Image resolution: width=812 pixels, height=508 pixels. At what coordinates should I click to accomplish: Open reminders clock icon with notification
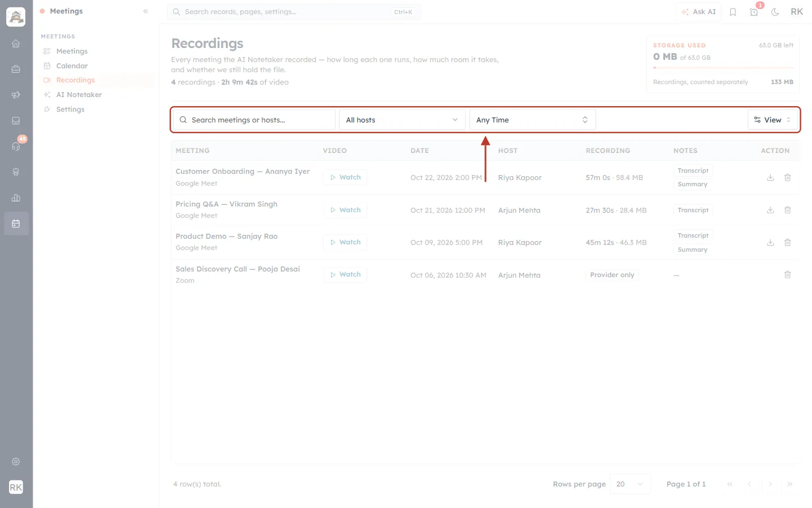pyautogui.click(x=754, y=12)
